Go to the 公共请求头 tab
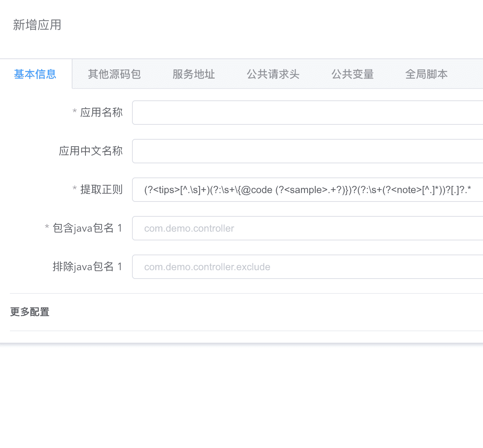The height and width of the screenshot is (448, 483). tap(273, 74)
